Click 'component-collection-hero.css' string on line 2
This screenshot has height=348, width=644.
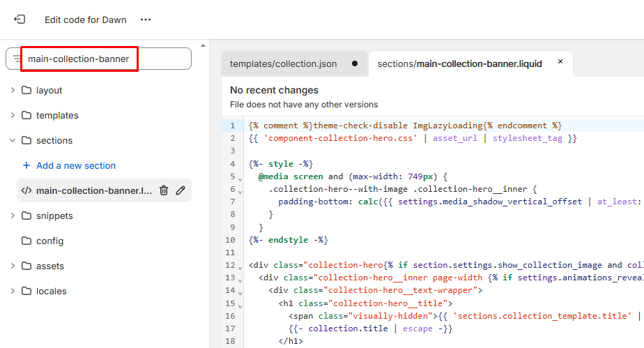[x=341, y=138]
